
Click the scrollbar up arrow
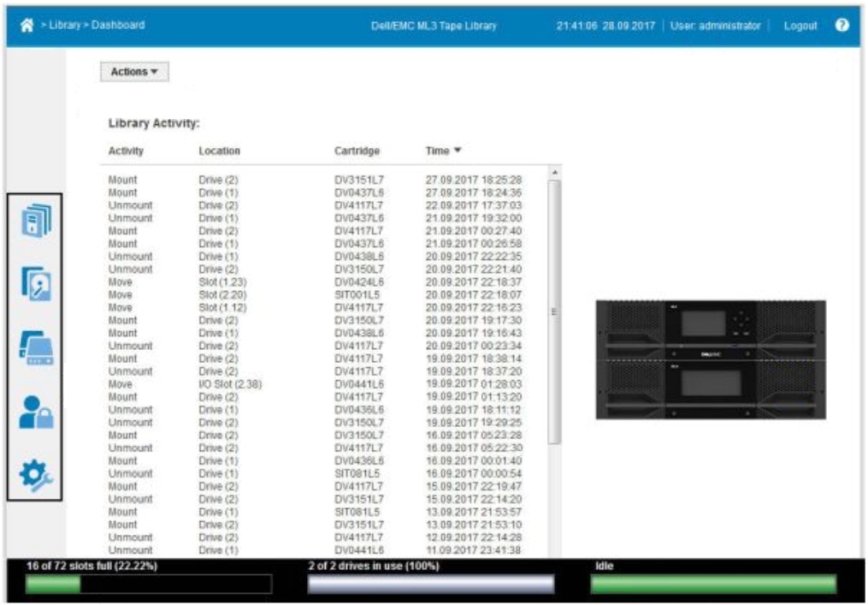click(554, 172)
